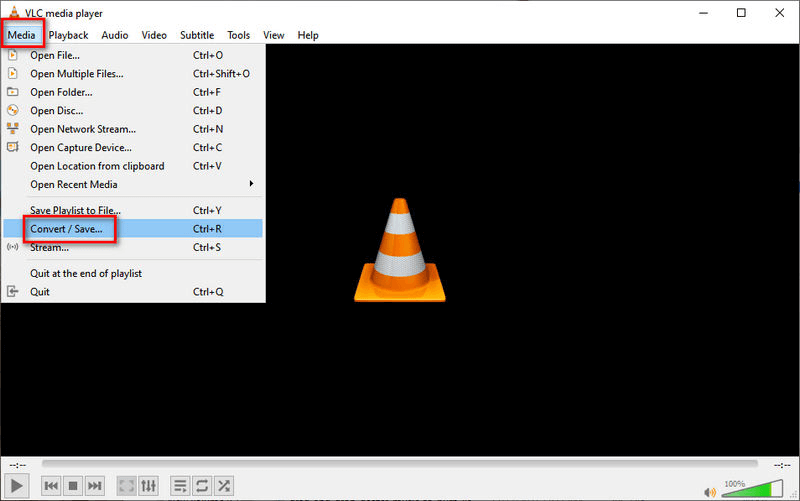Toggle fullscreen video mode
The image size is (800, 501).
[127, 486]
